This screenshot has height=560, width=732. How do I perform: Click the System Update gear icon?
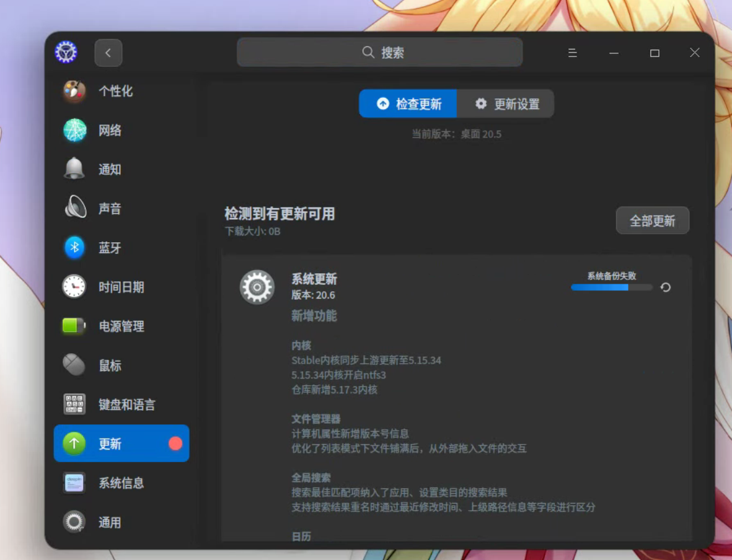[x=257, y=287]
